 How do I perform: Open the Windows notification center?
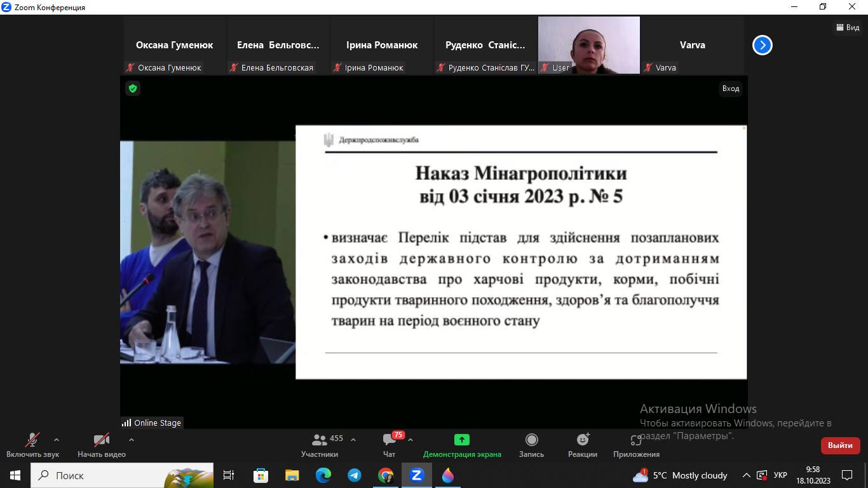(847, 475)
